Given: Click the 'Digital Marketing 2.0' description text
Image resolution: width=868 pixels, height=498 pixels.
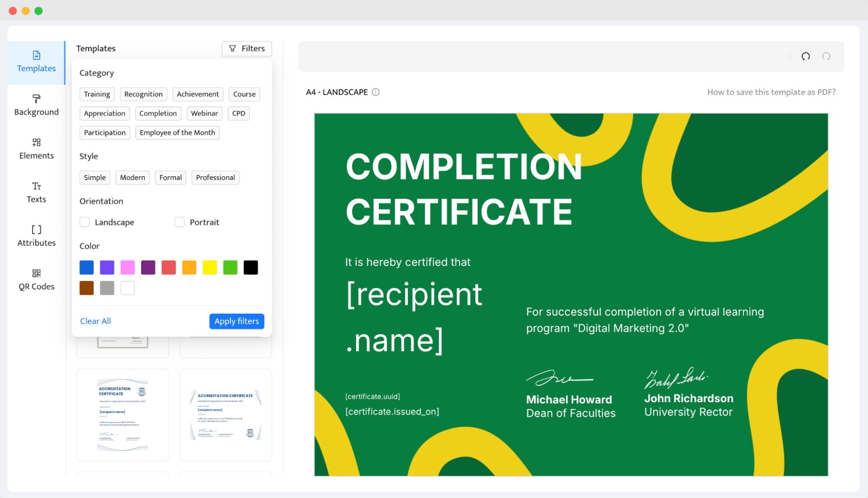Looking at the screenshot, I should (x=645, y=320).
